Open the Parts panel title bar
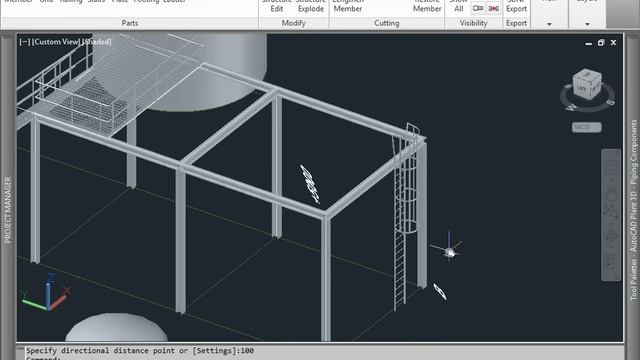This screenshot has height=360, width=640. click(130, 23)
